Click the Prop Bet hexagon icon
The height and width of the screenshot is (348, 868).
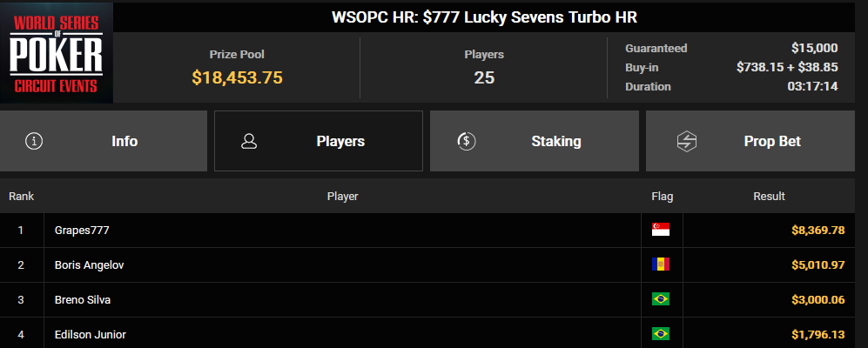tap(687, 141)
